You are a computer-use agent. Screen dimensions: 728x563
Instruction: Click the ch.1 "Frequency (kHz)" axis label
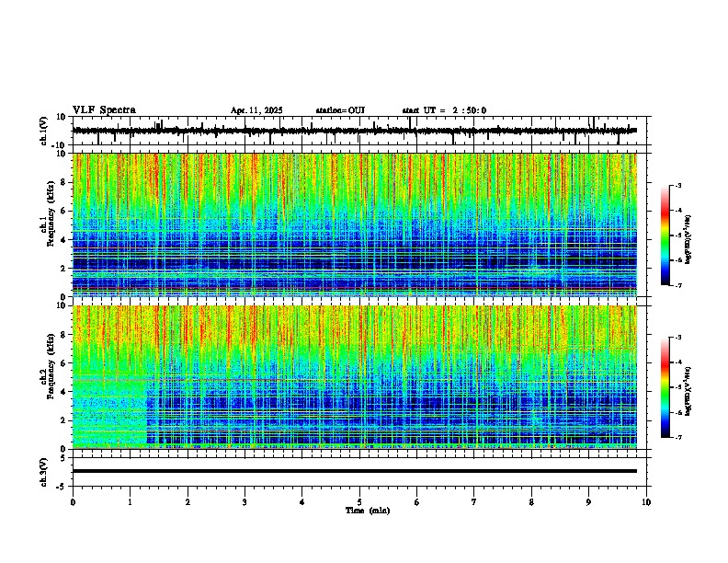click(x=51, y=213)
